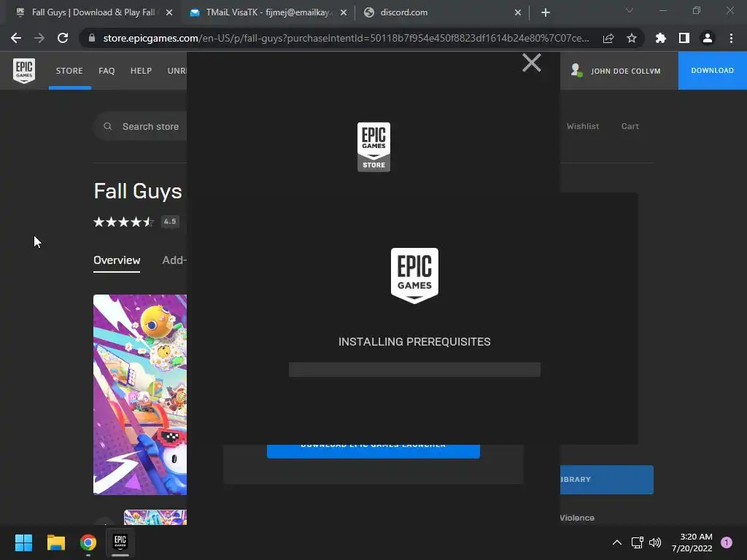Click the Epic Games Store logo in modal
Screen dimensions: 747x560
pyautogui.click(x=374, y=147)
